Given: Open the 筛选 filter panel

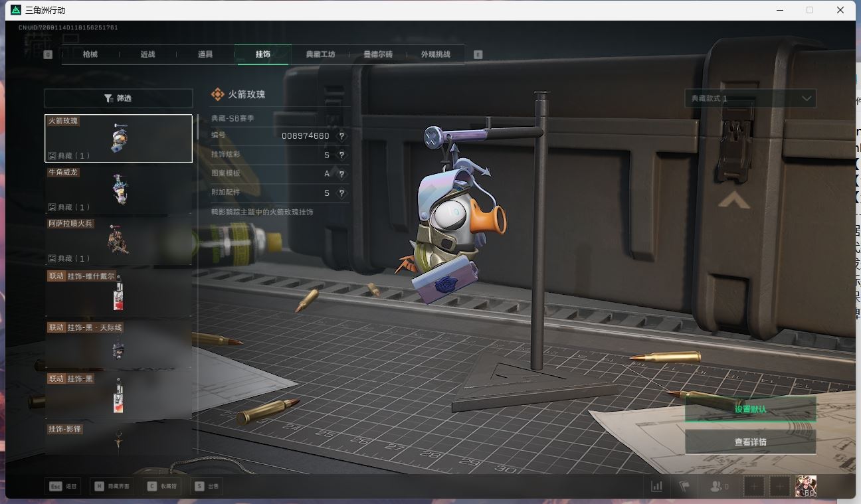Looking at the screenshot, I should (118, 98).
